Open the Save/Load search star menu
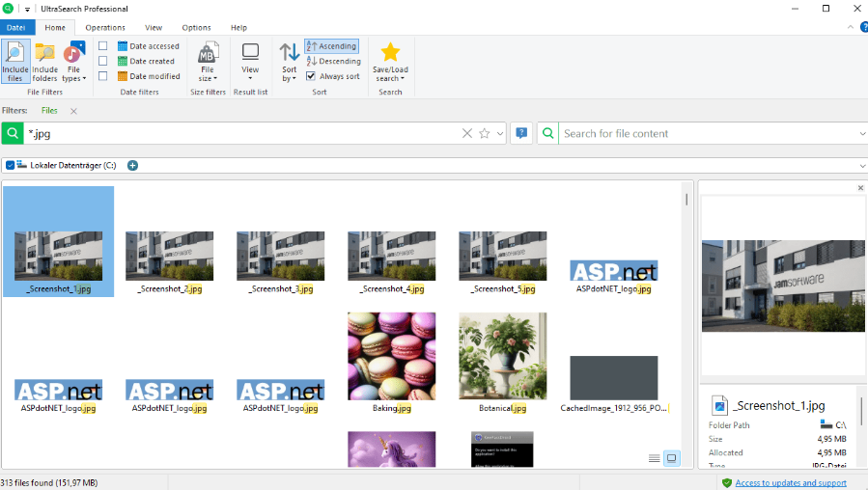The image size is (868, 490). [390, 62]
